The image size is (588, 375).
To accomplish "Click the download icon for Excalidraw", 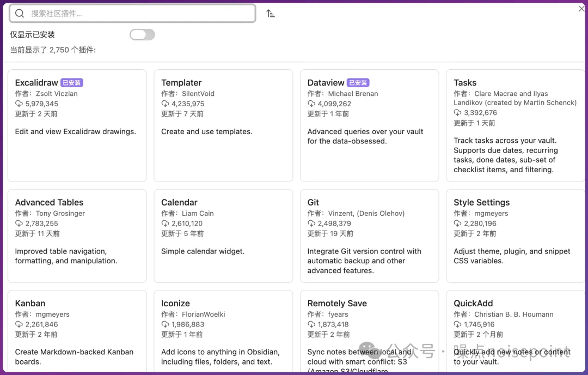I will click(x=19, y=104).
